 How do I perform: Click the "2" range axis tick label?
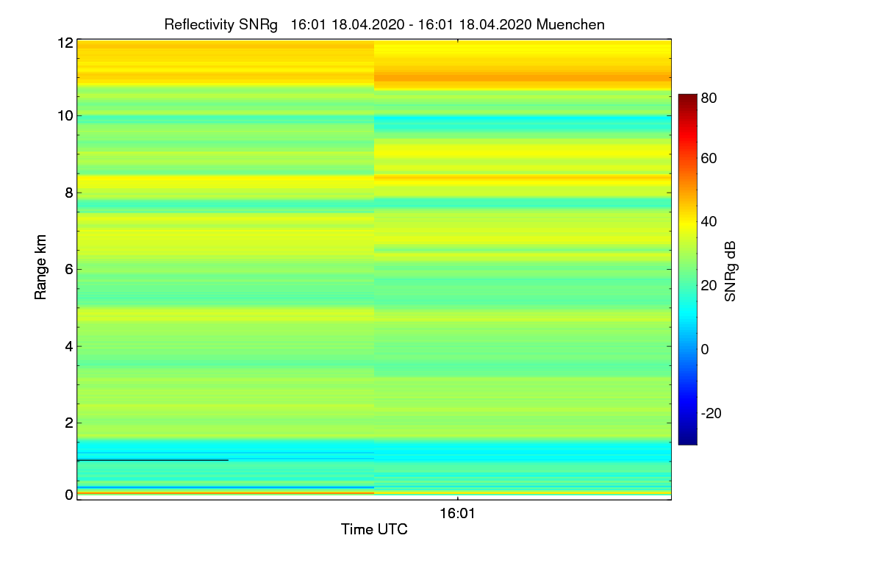point(69,423)
